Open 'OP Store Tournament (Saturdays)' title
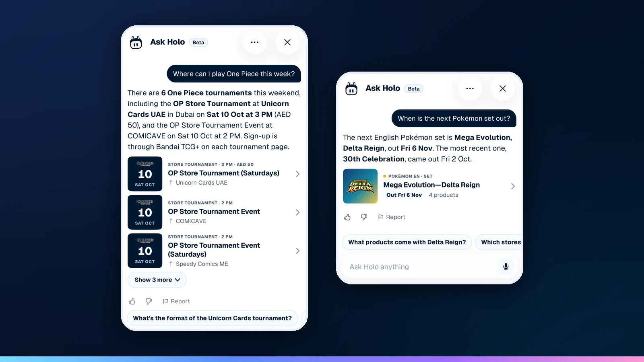This screenshot has height=362, width=644. point(224,173)
